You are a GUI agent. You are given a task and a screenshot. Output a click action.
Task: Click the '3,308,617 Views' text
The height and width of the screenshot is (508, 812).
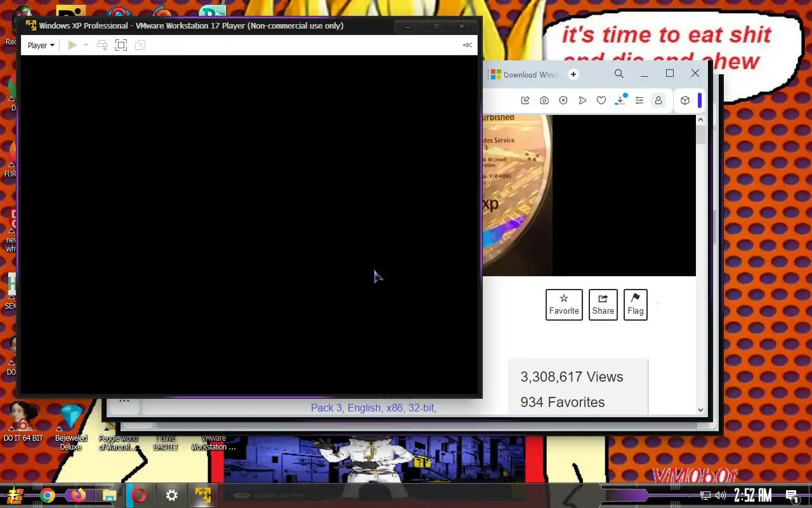pos(572,377)
